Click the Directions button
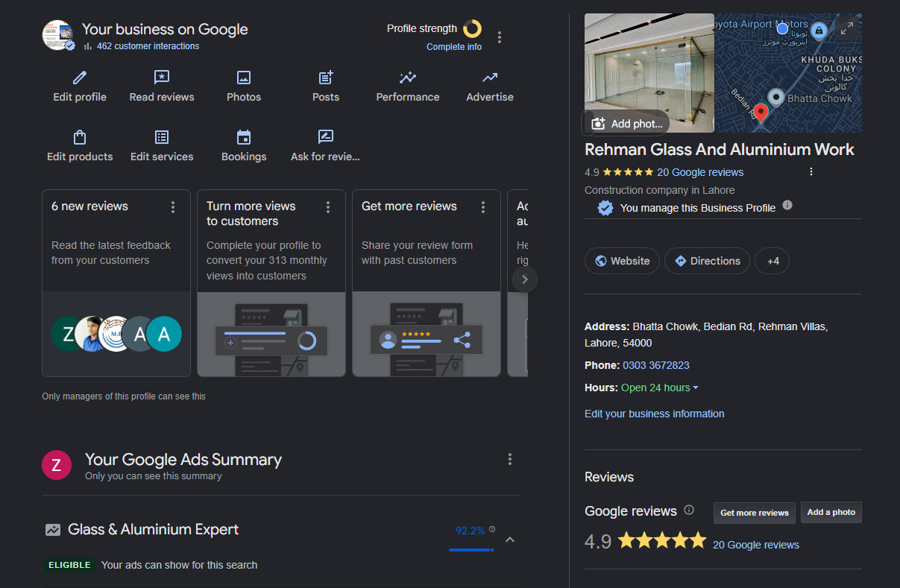This screenshot has height=588, width=900. 707,261
